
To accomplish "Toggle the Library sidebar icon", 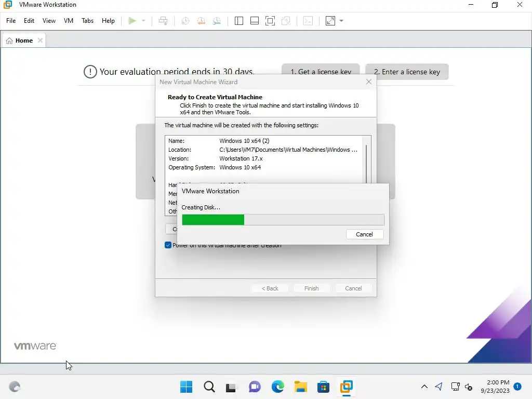I will (x=239, y=21).
